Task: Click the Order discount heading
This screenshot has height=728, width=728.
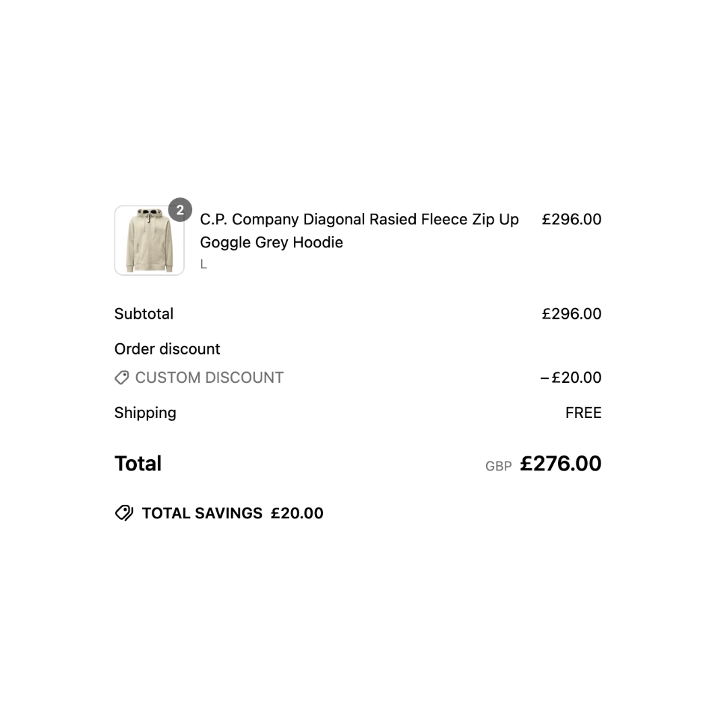Action: click(167, 349)
